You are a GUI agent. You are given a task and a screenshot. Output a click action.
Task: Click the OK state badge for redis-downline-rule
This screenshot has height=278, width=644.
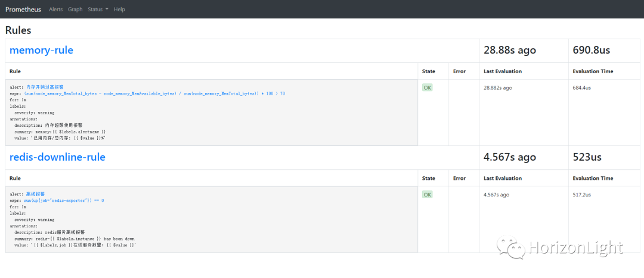pyautogui.click(x=428, y=195)
